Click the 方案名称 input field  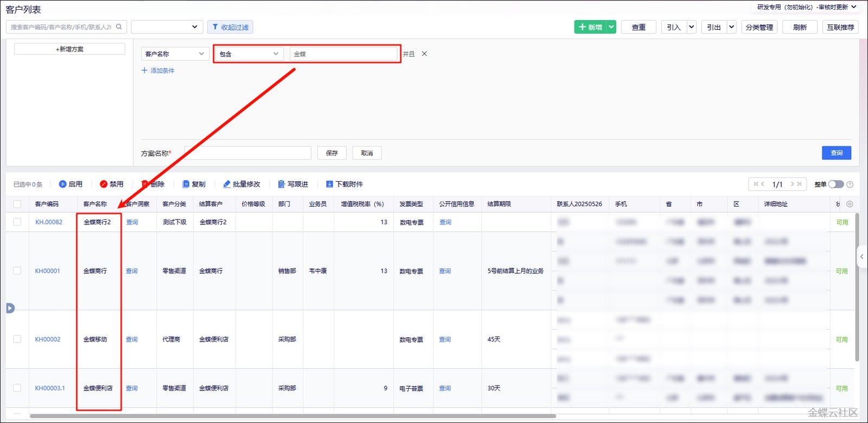click(248, 153)
